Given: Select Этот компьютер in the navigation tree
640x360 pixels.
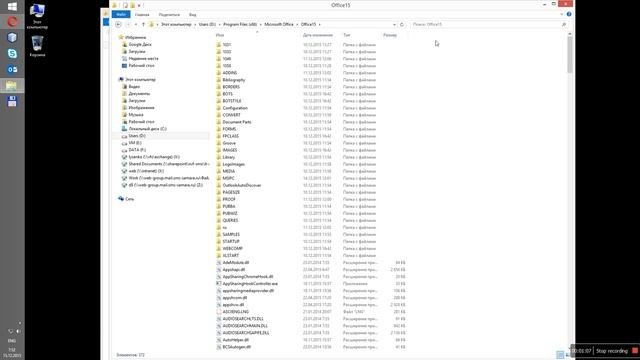Looking at the screenshot, I should pos(140,80).
